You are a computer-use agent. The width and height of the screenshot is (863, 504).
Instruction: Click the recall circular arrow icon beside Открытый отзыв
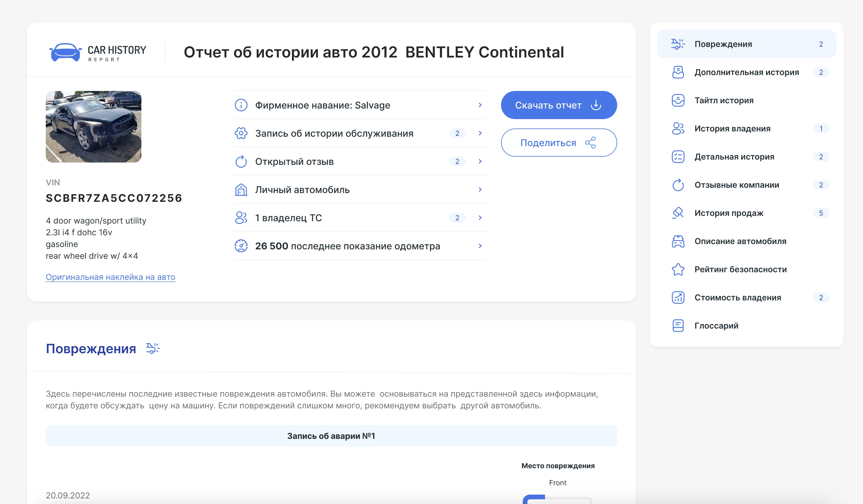pyautogui.click(x=241, y=161)
